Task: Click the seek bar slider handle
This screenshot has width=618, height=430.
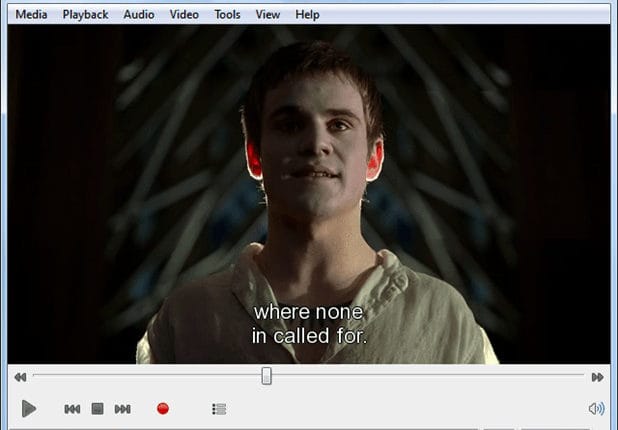Action: [x=266, y=376]
